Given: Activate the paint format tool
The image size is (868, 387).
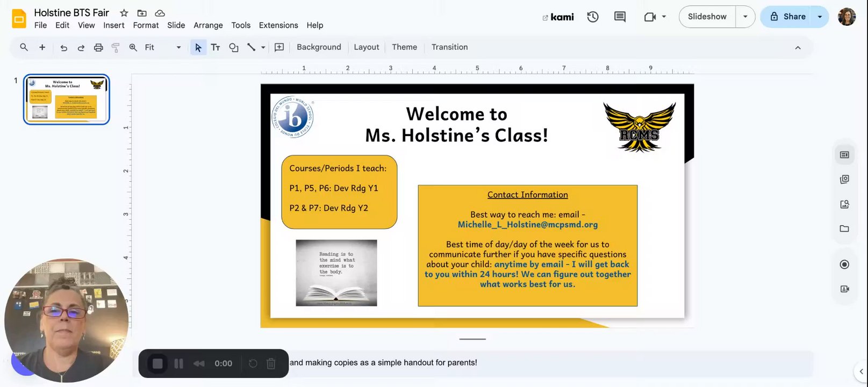Looking at the screenshot, I should click(116, 47).
